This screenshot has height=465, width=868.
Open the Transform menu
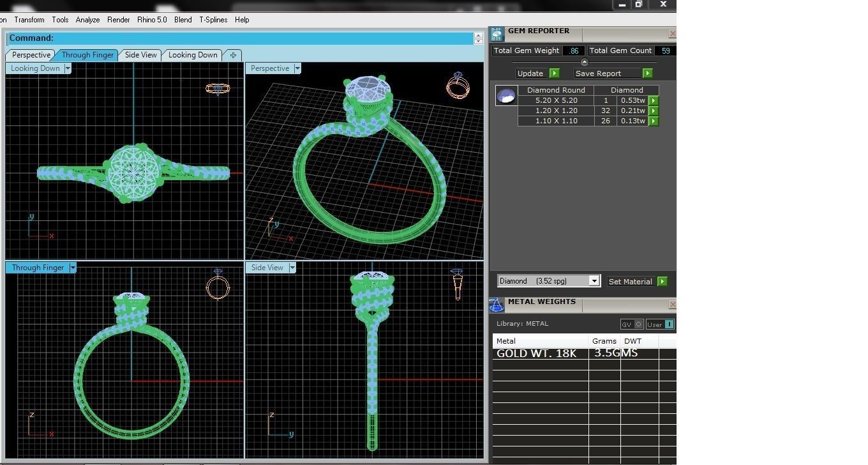click(29, 20)
